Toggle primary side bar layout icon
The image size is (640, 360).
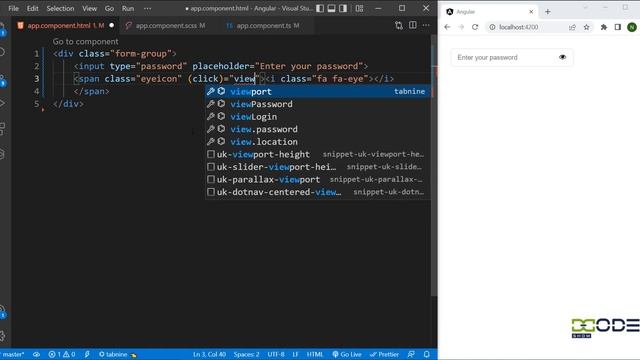click(x=320, y=8)
